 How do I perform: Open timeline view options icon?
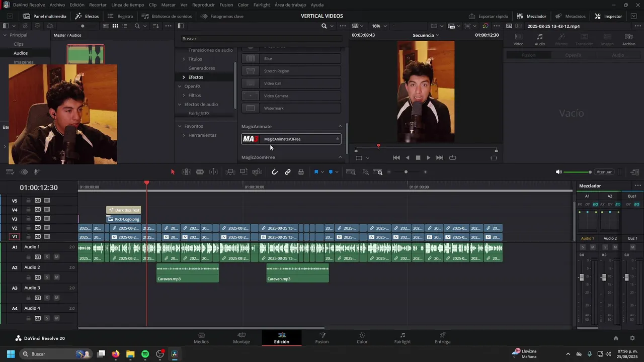[x=10, y=172]
